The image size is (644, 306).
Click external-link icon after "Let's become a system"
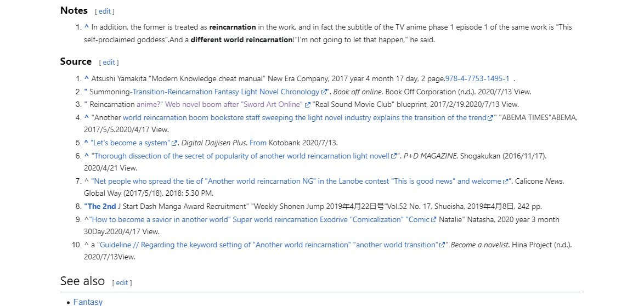(174, 143)
